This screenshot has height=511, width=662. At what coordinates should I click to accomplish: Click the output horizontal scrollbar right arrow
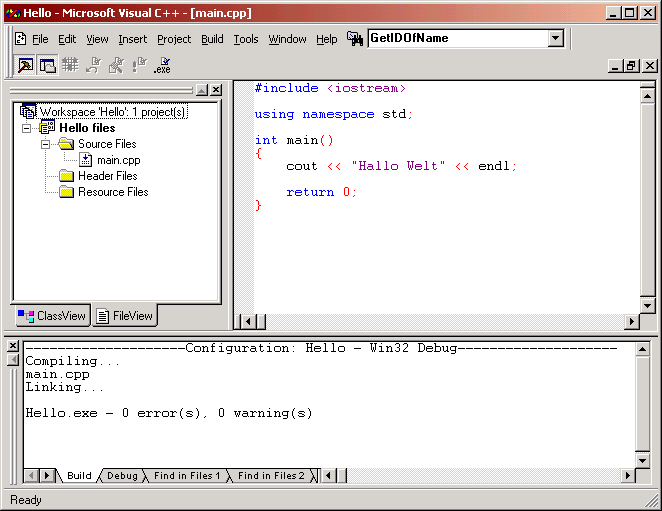tap(627, 476)
